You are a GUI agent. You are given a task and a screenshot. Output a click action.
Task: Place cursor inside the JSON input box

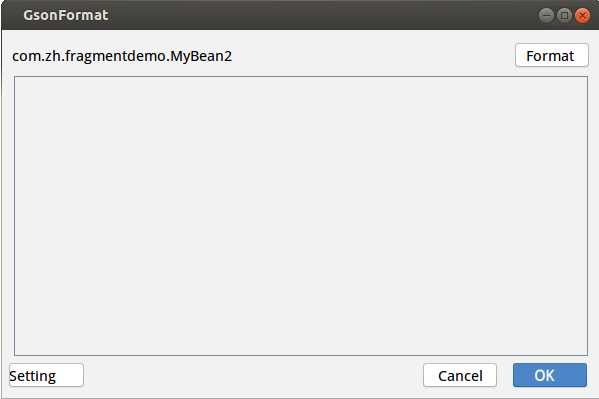[x=301, y=216]
